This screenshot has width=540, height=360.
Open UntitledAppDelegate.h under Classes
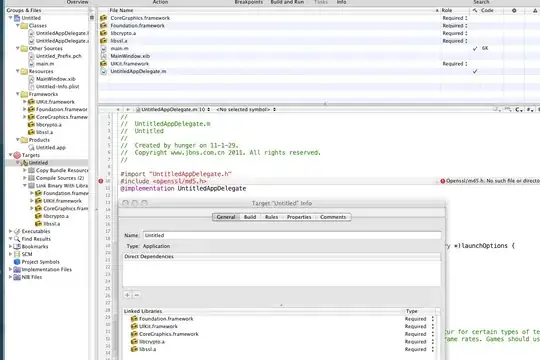[x=59, y=33]
